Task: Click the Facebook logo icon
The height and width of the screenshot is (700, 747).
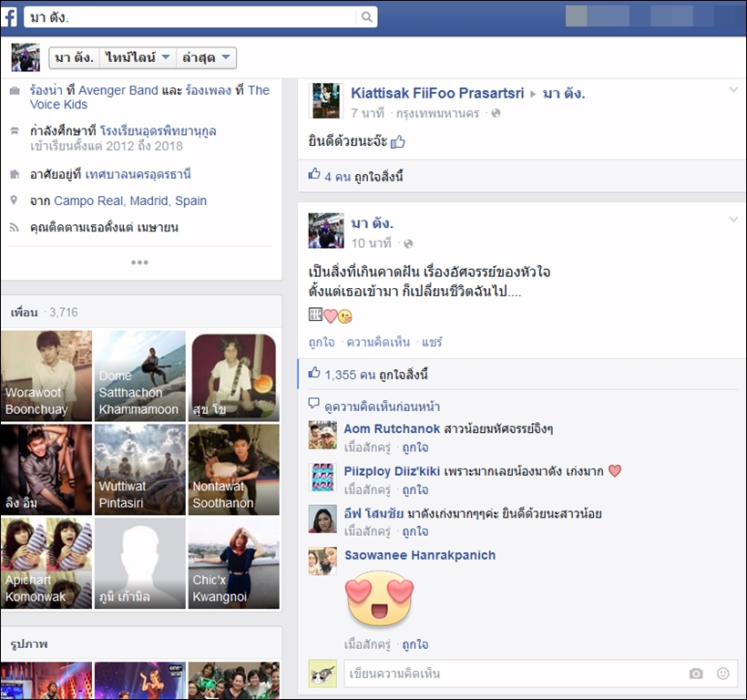Action: [9, 17]
